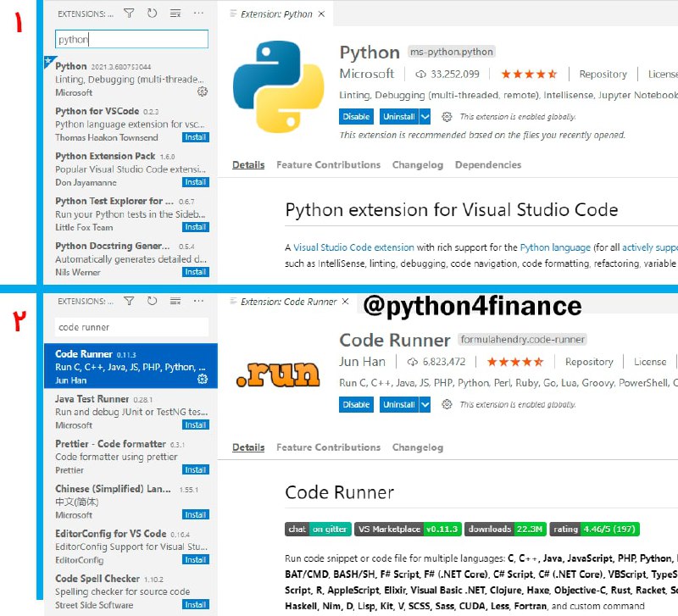Click the identifier 'ms-python.python'
This screenshot has height=616, width=678.
452,52
